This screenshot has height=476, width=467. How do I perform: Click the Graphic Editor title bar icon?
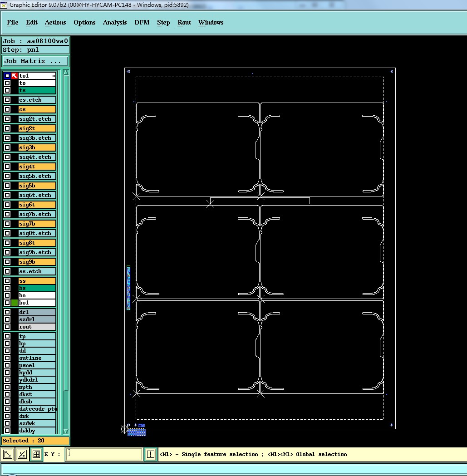click(4, 5)
